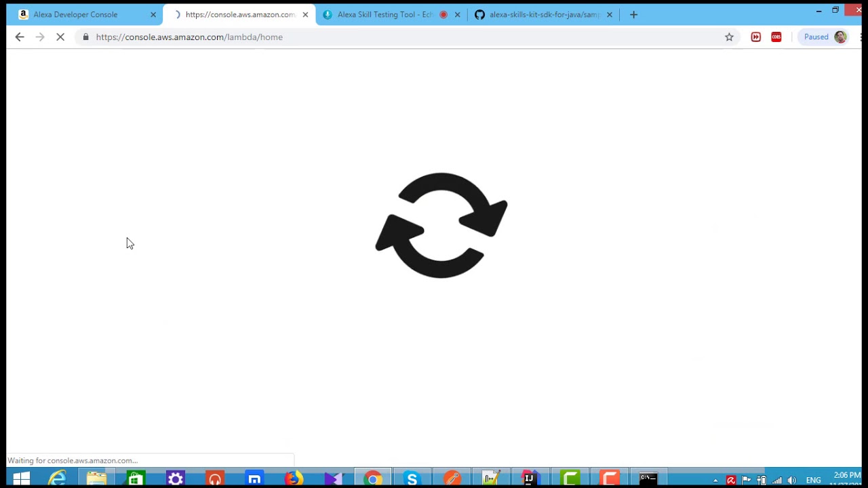Open the command prompt from the taskbar
Viewport: 868px width, 488px height.
tap(648, 479)
